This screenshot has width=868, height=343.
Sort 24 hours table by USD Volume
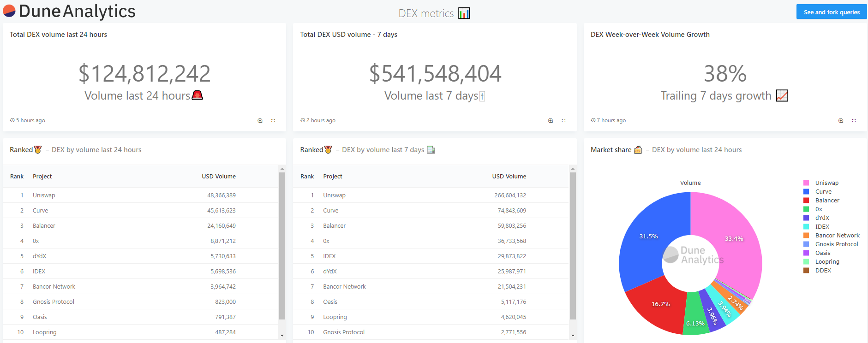(x=218, y=177)
